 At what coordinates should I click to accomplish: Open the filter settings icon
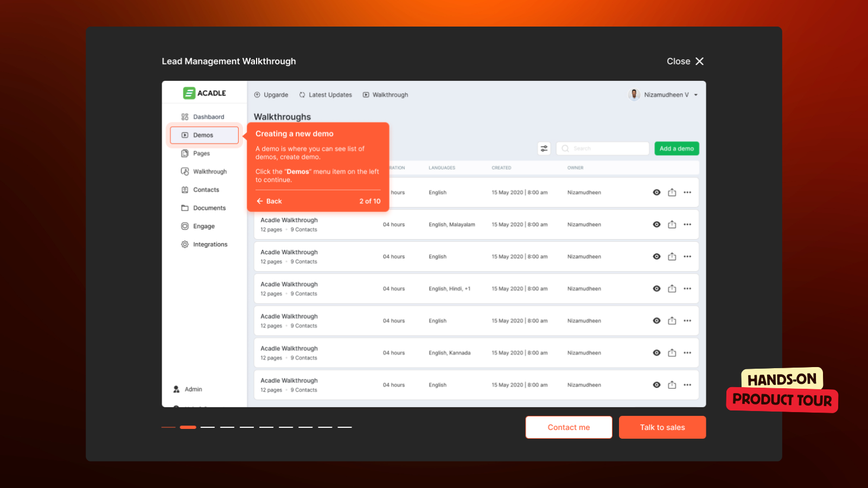point(544,149)
